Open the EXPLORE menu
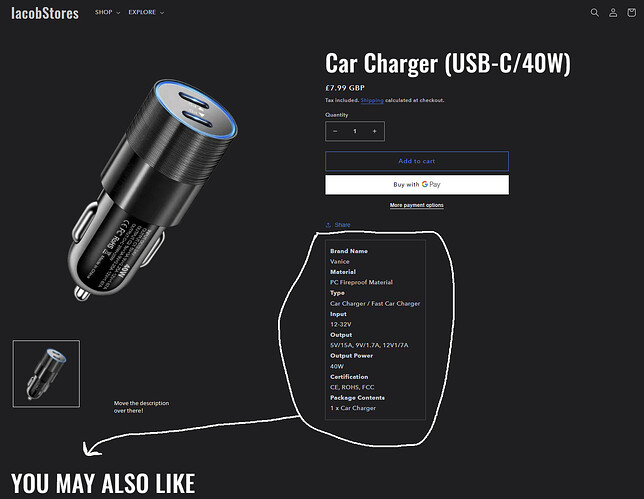 pyautogui.click(x=146, y=12)
